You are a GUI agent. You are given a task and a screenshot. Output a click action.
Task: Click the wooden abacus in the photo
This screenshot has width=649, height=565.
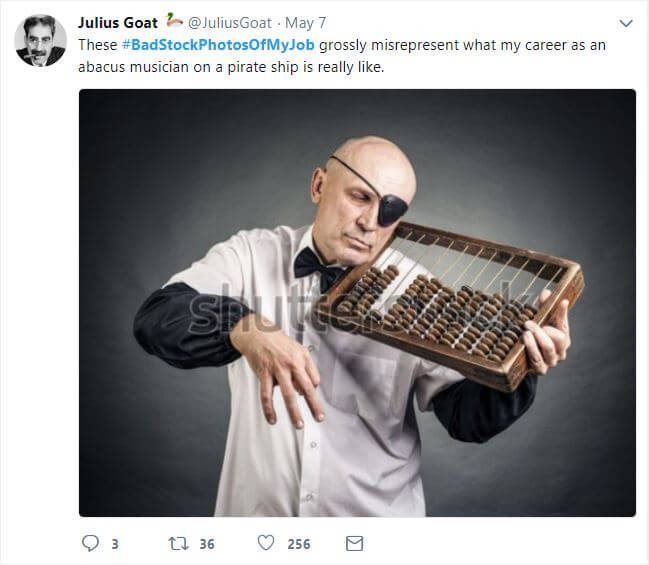pos(451,306)
